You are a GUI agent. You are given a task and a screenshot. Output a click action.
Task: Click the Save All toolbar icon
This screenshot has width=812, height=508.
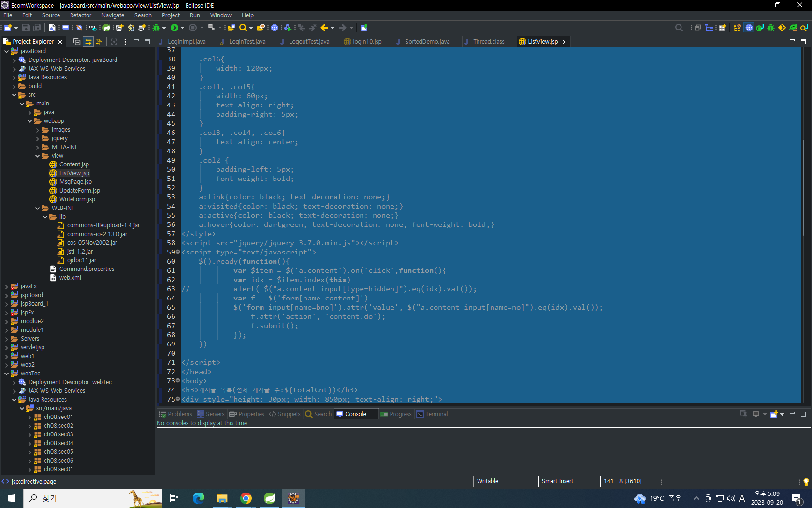pyautogui.click(x=37, y=28)
